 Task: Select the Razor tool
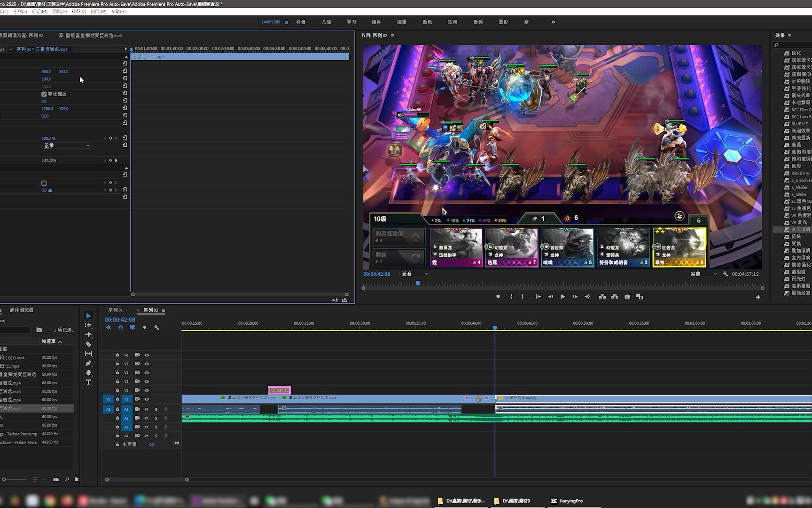coord(88,344)
